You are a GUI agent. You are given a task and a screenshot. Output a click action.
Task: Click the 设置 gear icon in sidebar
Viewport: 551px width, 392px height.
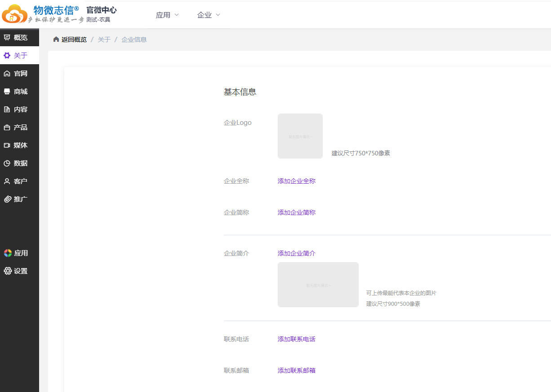tap(8, 271)
